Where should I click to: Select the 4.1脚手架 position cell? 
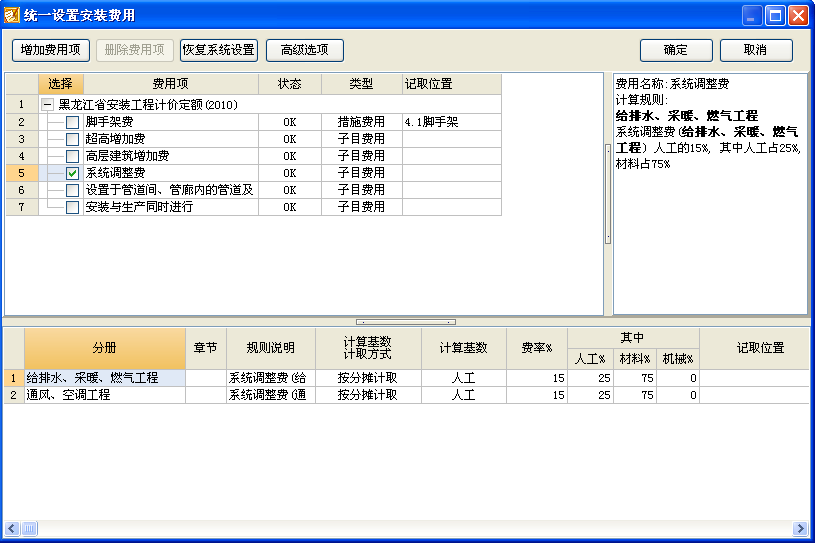[x=452, y=122]
